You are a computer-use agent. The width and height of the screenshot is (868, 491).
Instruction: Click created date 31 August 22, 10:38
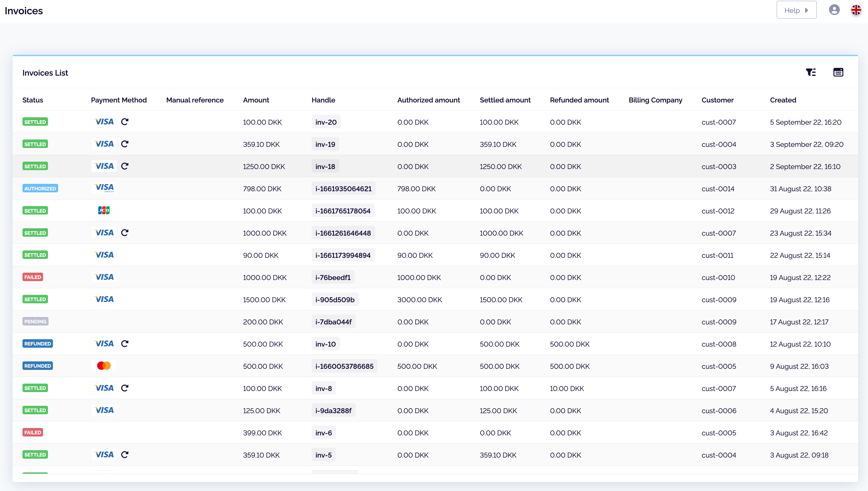pyautogui.click(x=800, y=189)
